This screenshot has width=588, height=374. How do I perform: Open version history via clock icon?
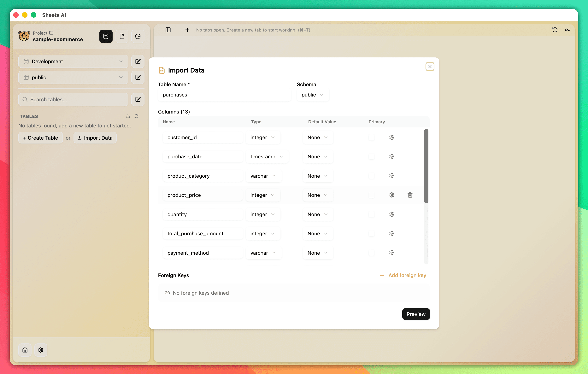[x=555, y=30]
